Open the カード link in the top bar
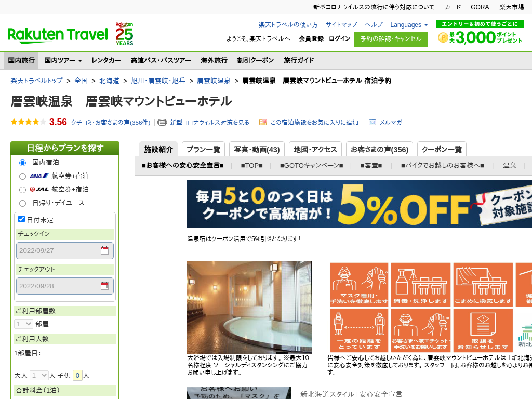Image resolution: width=532 pixels, height=399 pixels. (x=453, y=7)
